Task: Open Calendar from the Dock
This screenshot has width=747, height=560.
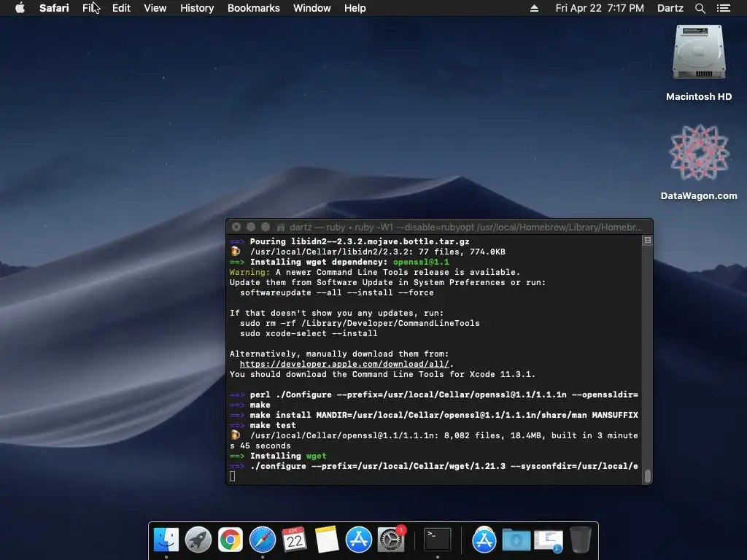Action: click(295, 540)
